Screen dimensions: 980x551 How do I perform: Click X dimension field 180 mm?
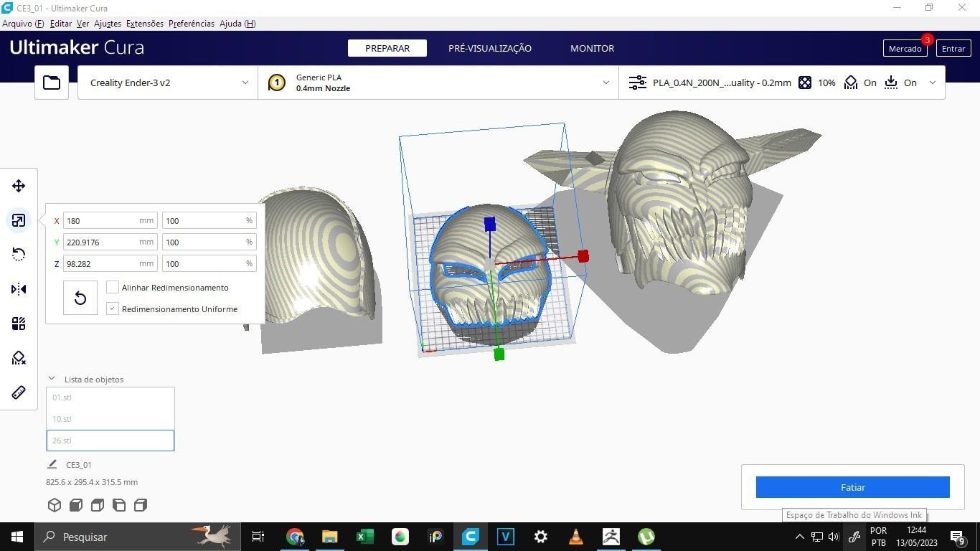tap(110, 220)
